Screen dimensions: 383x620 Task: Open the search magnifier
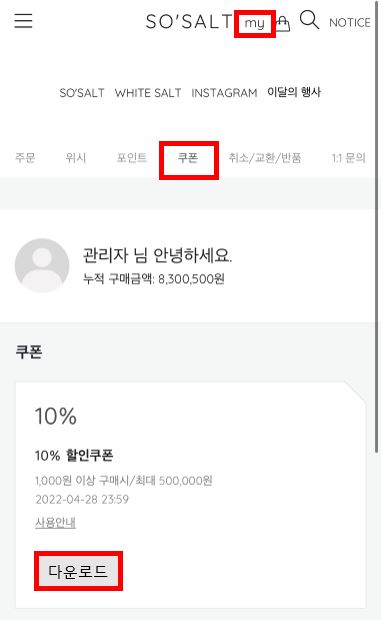pos(309,20)
